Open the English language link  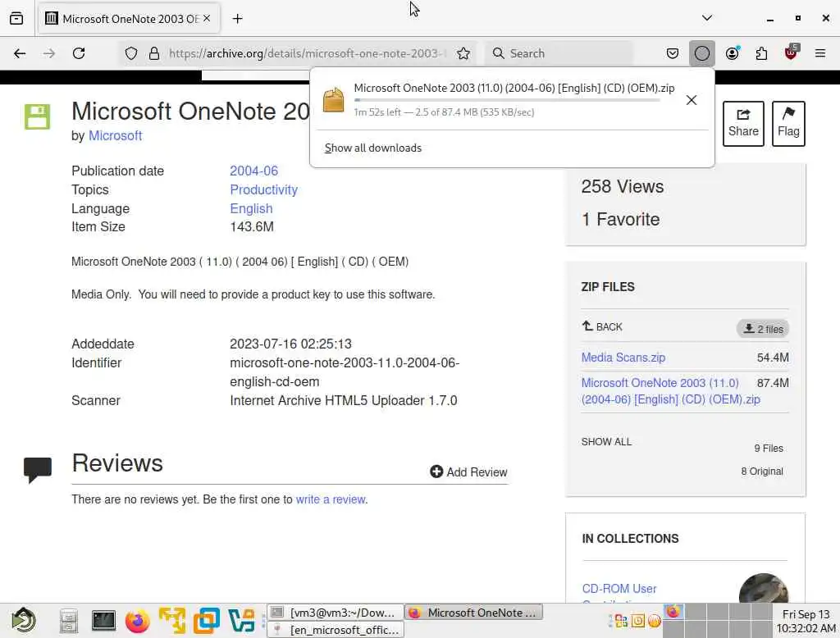click(x=251, y=208)
